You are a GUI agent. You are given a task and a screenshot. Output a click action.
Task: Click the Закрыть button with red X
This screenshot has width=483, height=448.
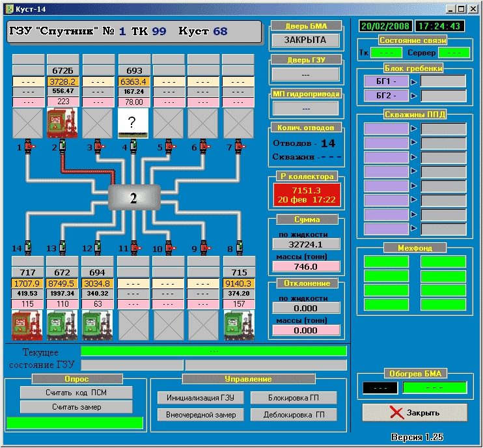[415, 413]
